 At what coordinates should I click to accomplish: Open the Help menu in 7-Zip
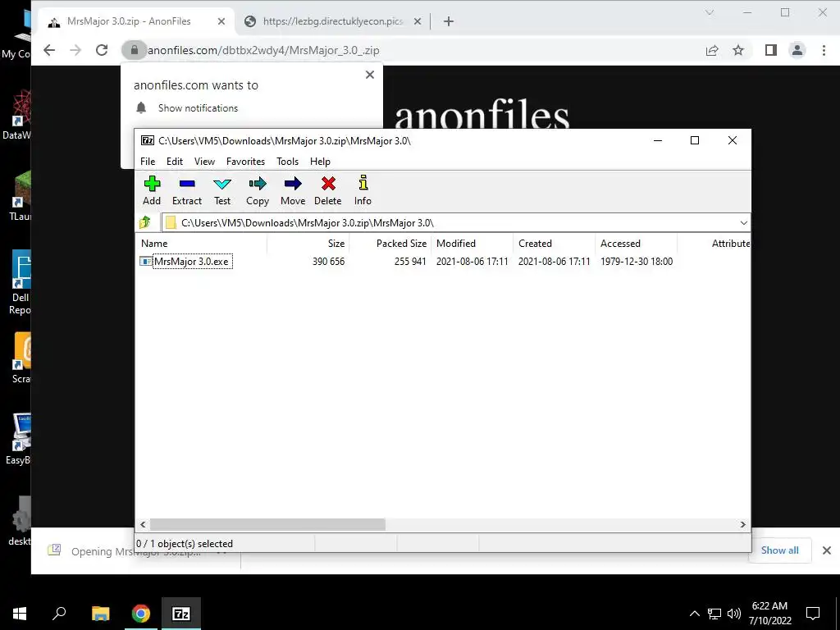320,162
